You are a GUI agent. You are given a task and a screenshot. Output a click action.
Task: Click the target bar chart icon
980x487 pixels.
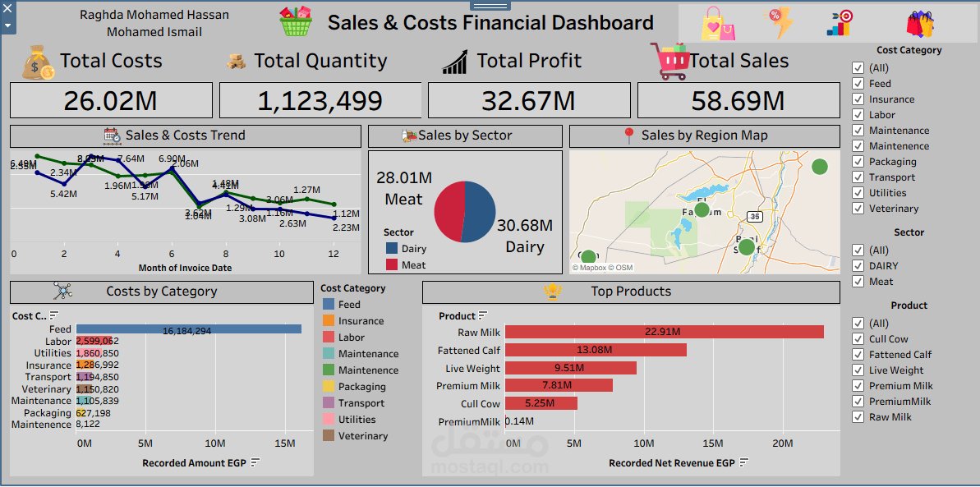tap(840, 24)
